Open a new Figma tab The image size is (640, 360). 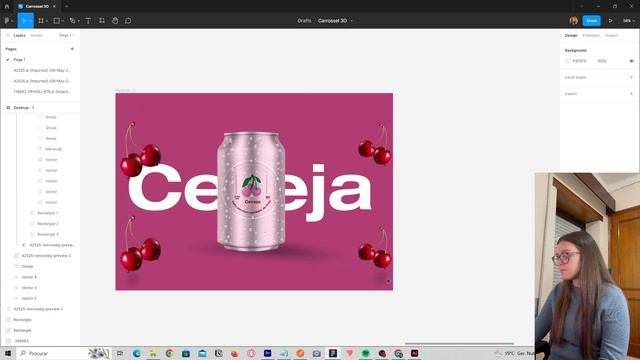click(67, 7)
